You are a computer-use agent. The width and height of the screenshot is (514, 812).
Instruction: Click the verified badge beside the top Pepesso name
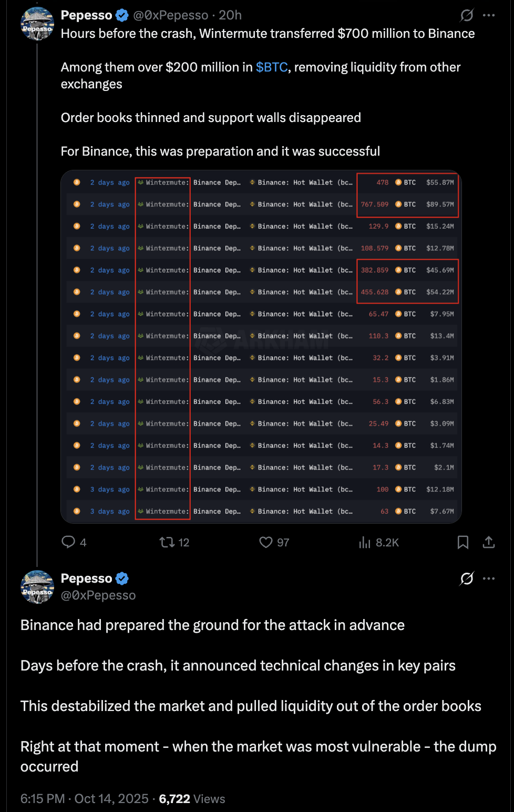[122, 15]
